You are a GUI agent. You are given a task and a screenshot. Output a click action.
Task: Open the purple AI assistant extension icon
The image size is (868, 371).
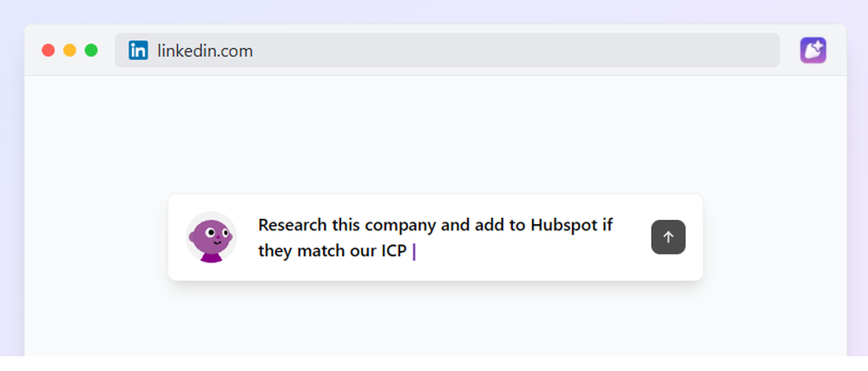(812, 50)
